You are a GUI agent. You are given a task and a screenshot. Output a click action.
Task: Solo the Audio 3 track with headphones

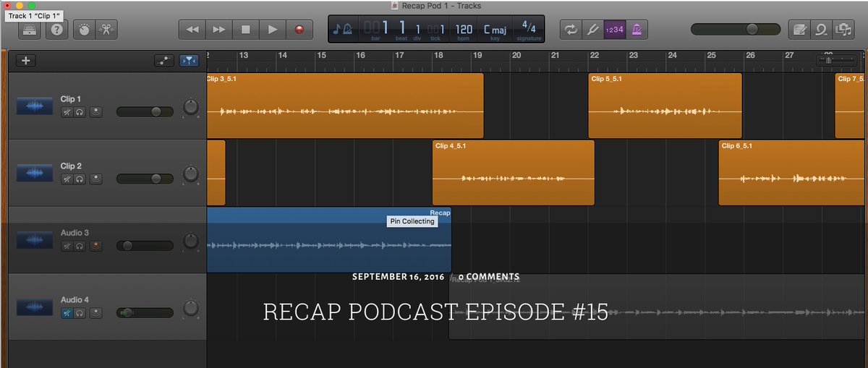[x=79, y=246]
